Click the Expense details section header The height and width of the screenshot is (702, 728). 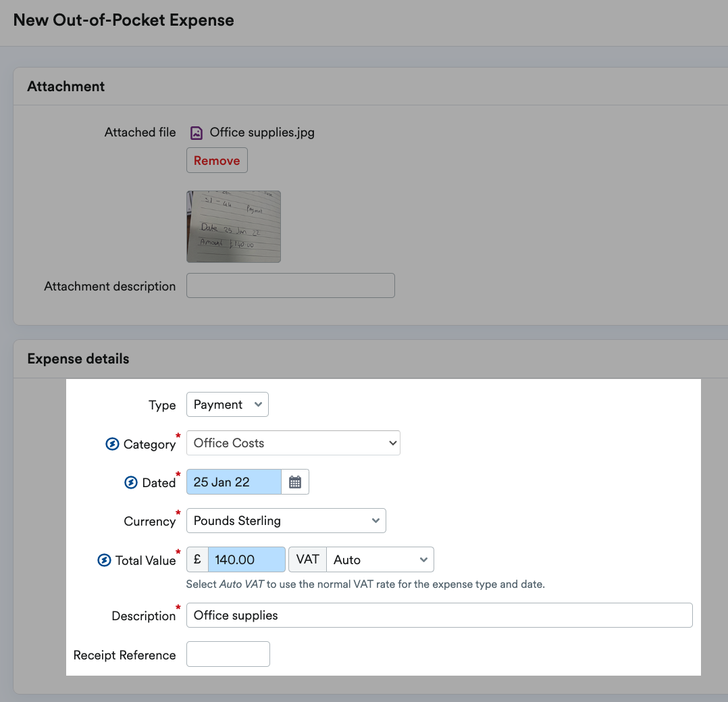point(78,359)
